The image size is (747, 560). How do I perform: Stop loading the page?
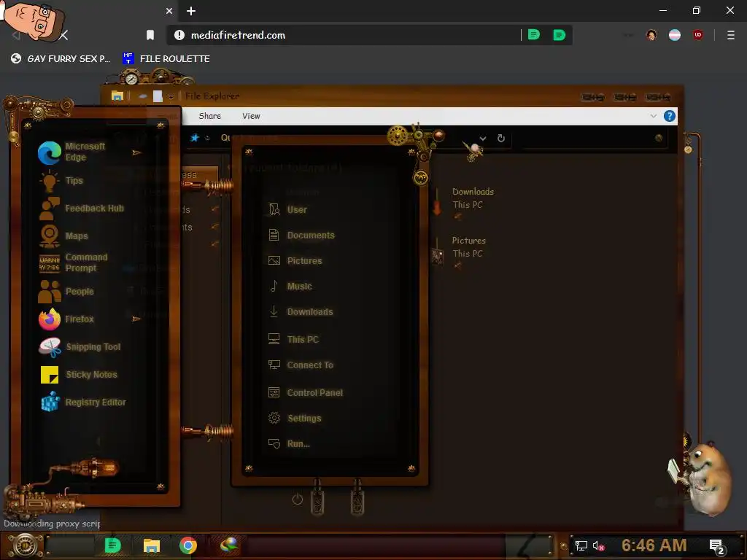(x=63, y=35)
